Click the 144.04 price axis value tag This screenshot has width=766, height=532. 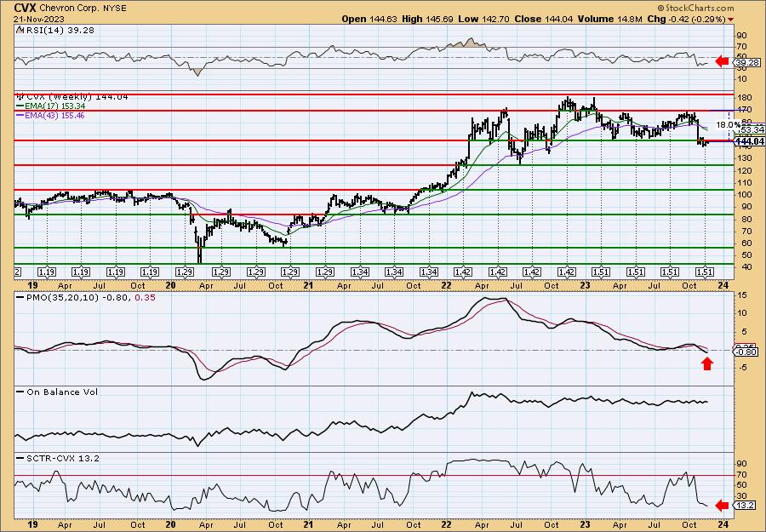749,141
